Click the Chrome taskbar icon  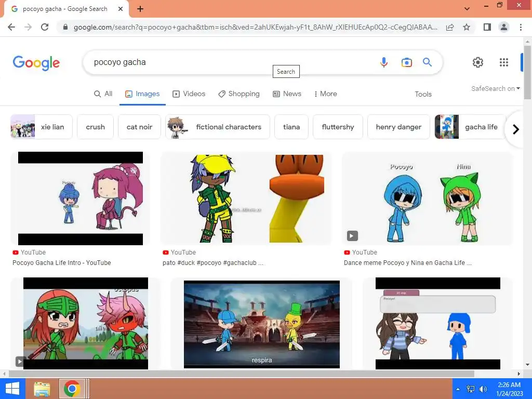72,389
